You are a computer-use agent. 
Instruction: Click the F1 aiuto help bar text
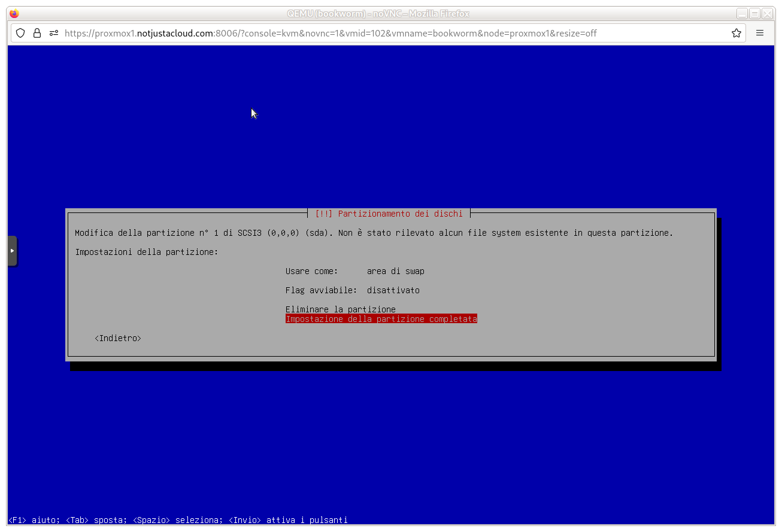pos(178,520)
